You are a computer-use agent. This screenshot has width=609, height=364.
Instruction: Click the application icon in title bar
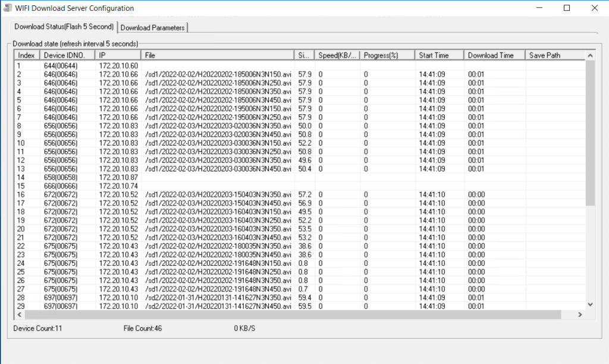(x=8, y=8)
